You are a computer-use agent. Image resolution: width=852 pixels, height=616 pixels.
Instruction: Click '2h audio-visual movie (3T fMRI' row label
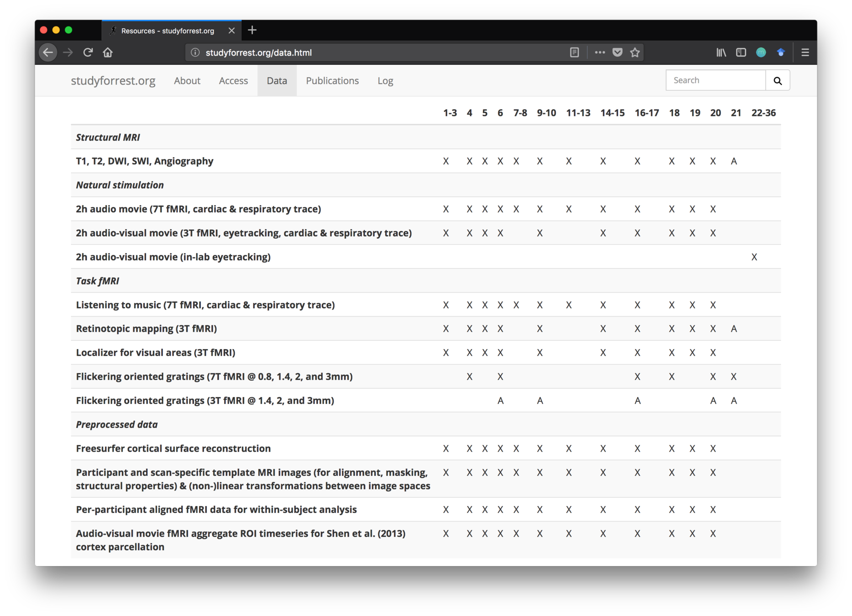click(x=244, y=233)
